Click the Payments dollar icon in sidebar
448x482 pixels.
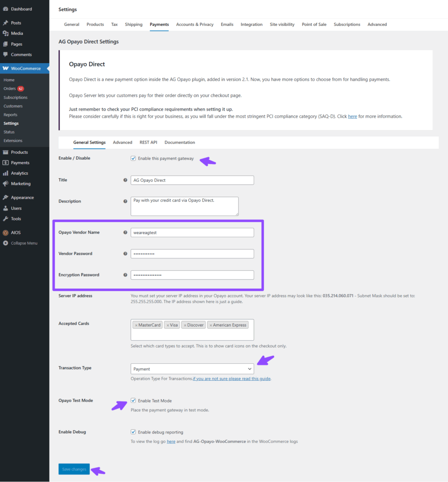click(6, 162)
